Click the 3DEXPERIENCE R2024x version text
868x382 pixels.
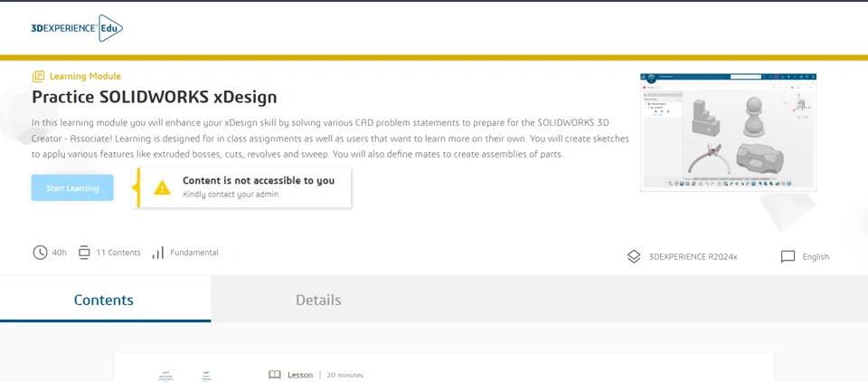click(x=693, y=257)
